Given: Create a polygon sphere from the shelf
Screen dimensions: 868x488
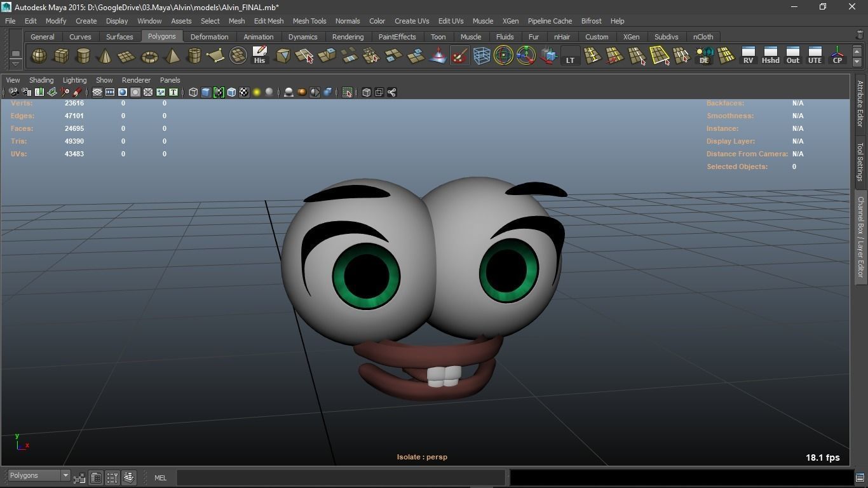Looking at the screenshot, I should (39, 56).
